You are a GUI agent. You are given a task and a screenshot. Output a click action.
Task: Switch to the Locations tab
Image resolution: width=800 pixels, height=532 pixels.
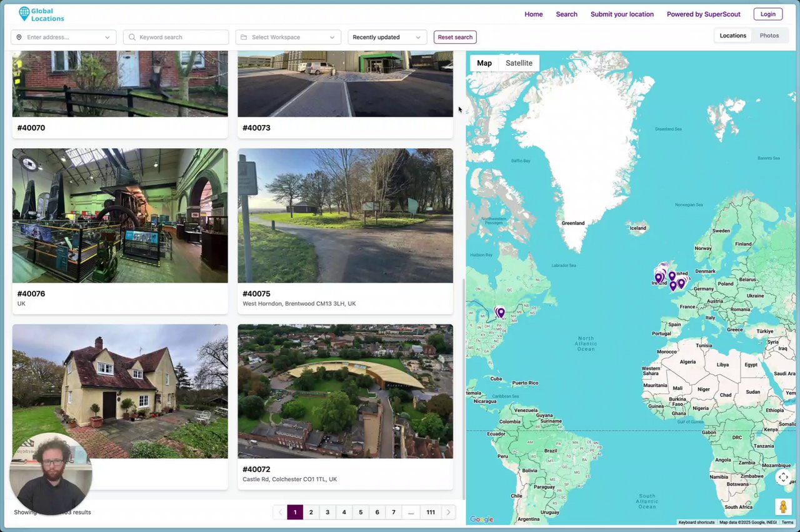(x=733, y=36)
